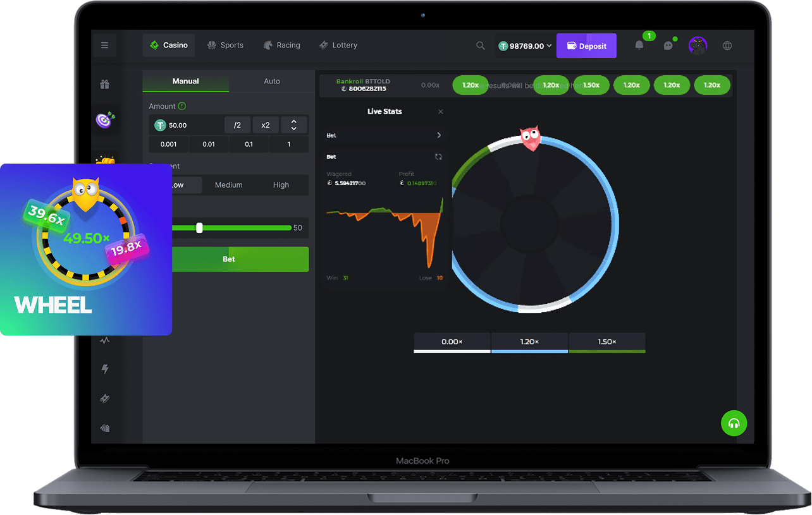This screenshot has width=812, height=515.
Task: Click the live support headset button
Action: (734, 423)
